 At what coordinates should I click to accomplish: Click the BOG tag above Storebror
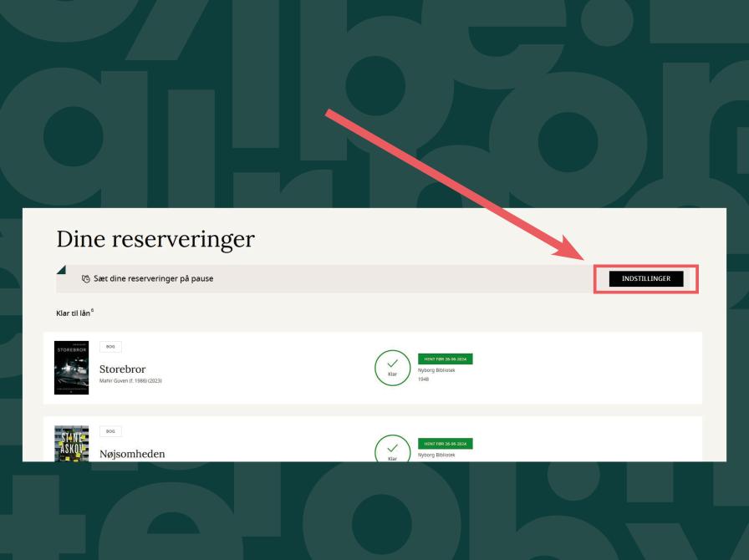(x=110, y=347)
